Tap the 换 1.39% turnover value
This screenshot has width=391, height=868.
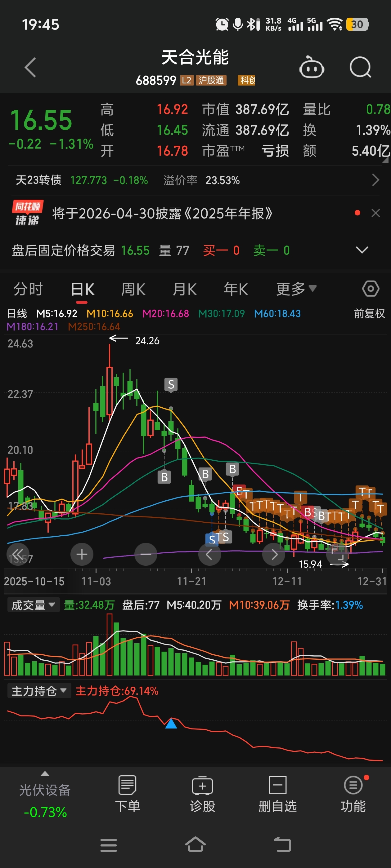tap(346, 130)
